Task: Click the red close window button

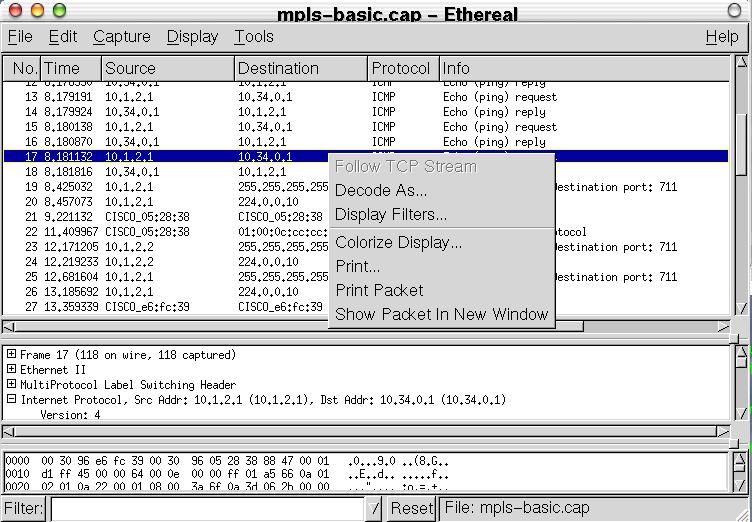Action: 16,10
